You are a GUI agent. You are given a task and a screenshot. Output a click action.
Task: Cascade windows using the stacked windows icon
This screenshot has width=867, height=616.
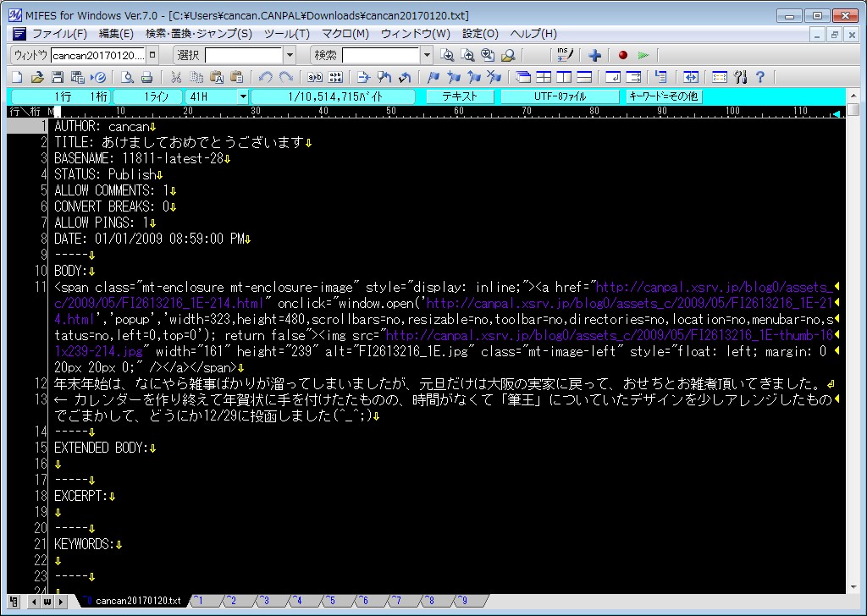[523, 77]
